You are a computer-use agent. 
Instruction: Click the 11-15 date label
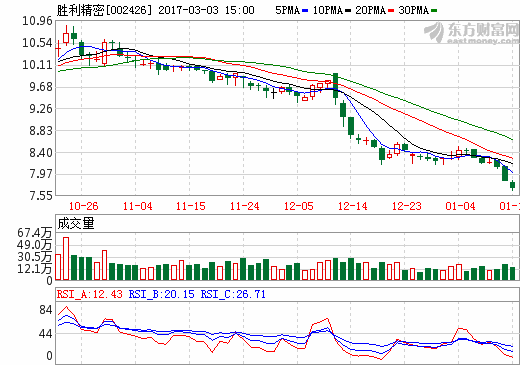click(191, 206)
